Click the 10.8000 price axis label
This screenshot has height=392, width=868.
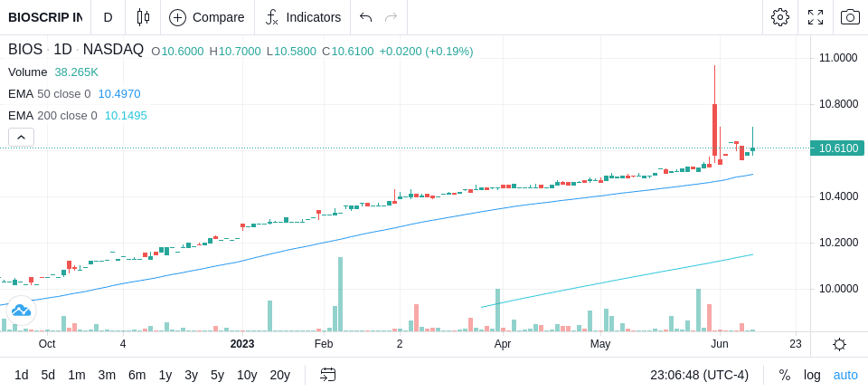[839, 104]
